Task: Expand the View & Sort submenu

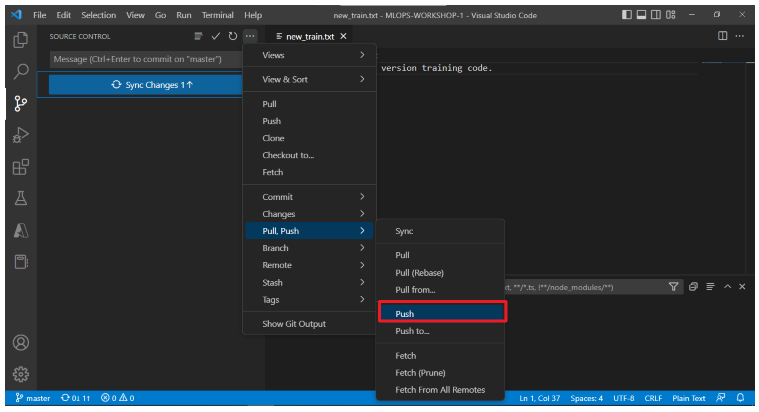Action: tap(310, 79)
